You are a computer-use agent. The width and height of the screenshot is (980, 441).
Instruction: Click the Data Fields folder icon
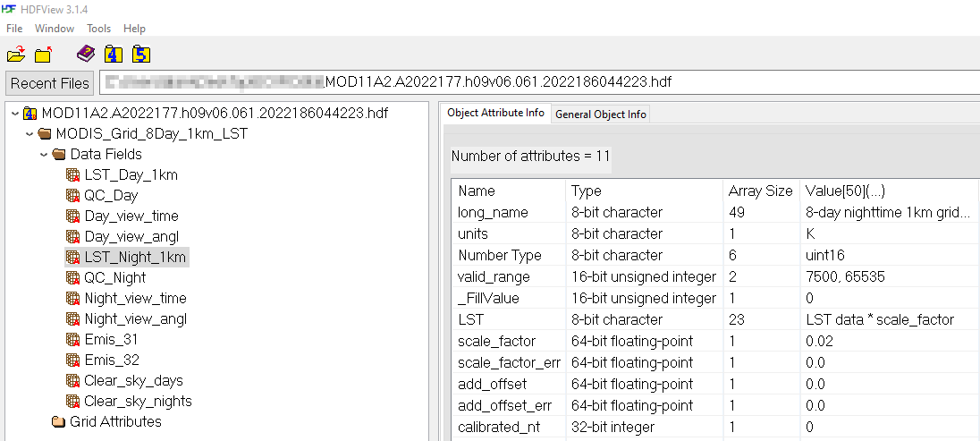pyautogui.click(x=59, y=155)
